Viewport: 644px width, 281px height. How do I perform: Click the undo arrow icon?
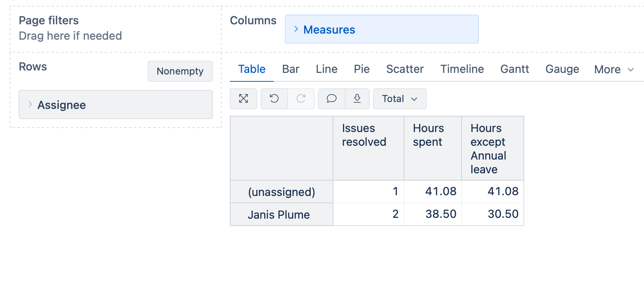point(274,99)
